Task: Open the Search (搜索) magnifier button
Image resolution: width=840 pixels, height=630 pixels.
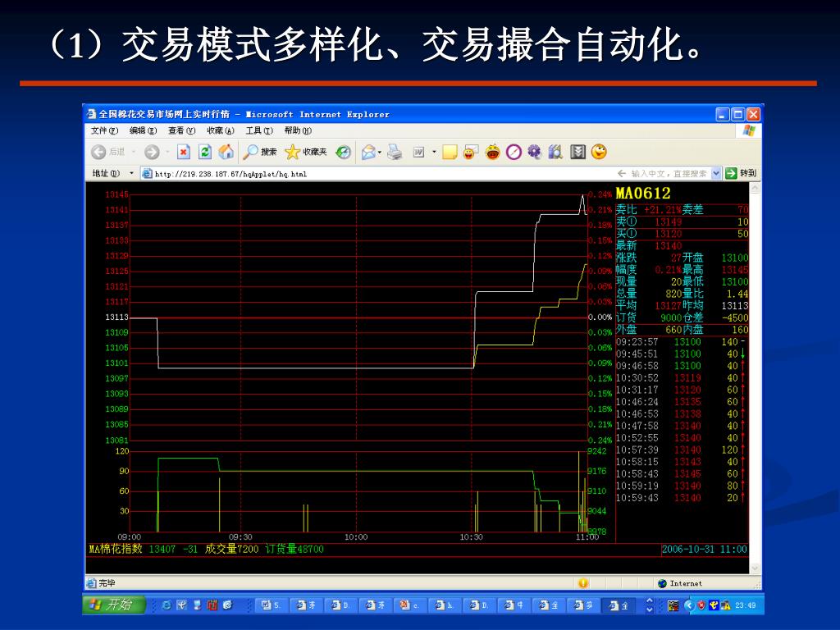Action: pyautogui.click(x=260, y=152)
